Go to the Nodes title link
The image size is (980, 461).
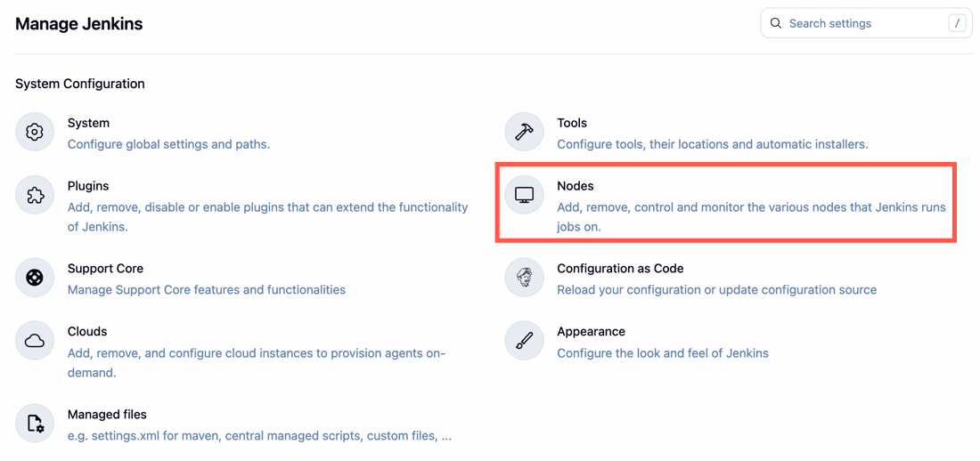click(575, 186)
